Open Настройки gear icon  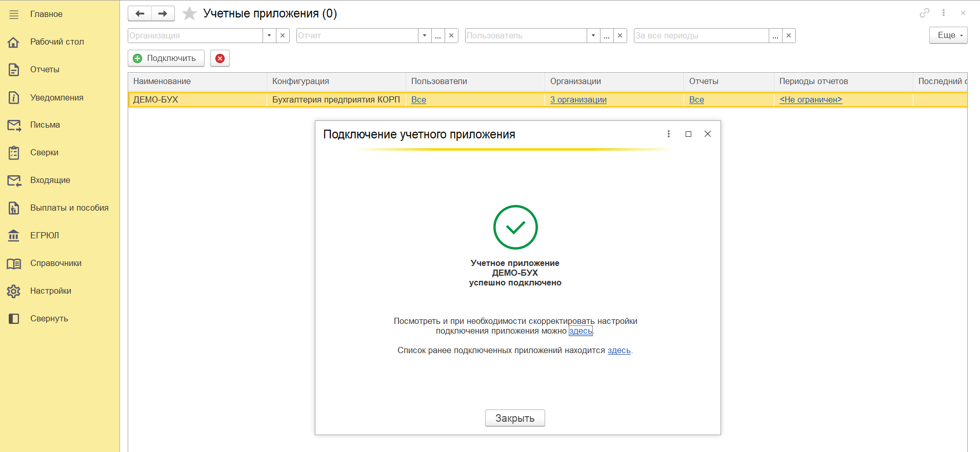tap(14, 291)
